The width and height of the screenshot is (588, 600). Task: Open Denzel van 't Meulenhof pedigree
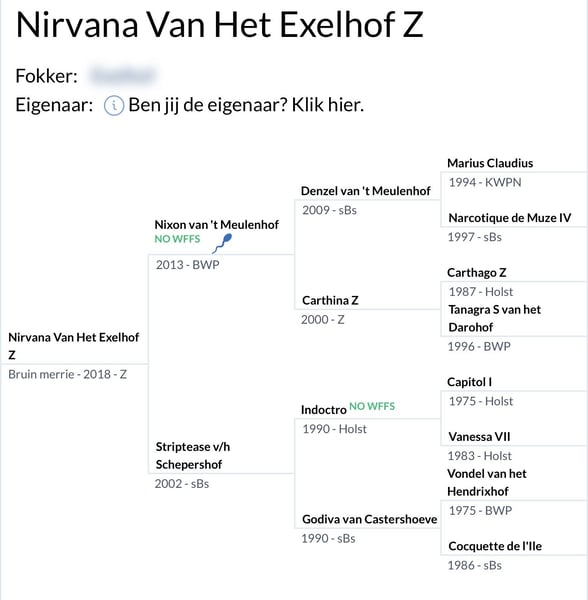click(x=366, y=191)
